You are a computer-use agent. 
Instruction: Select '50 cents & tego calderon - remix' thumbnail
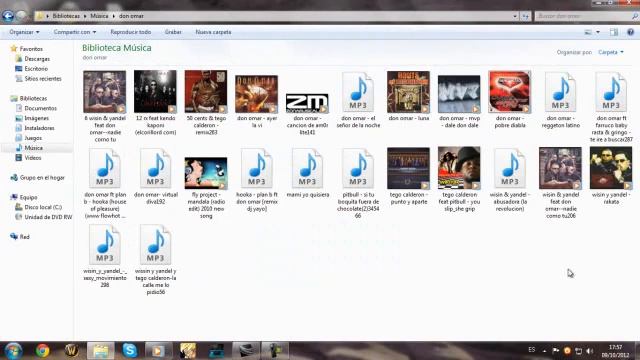tap(206, 91)
